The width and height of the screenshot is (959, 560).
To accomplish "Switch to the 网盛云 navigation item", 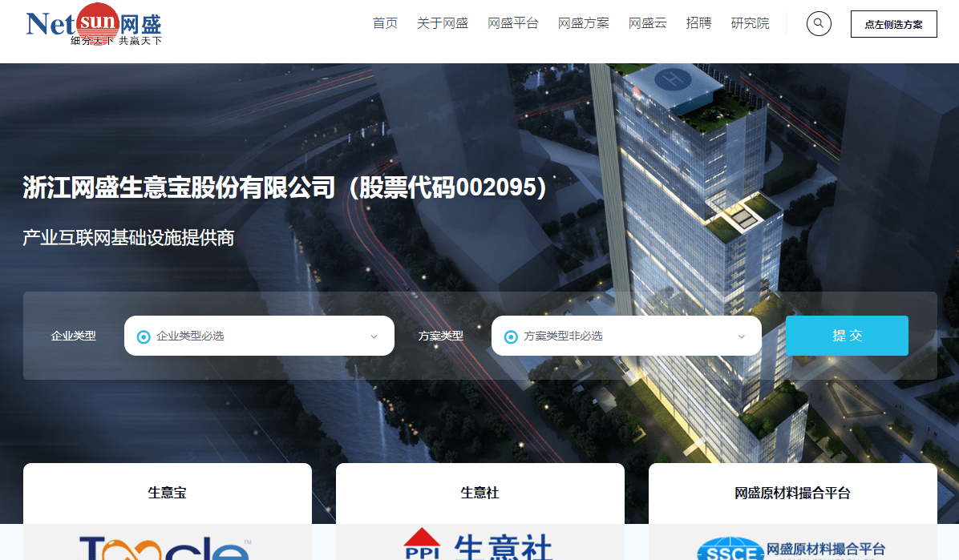I will click(x=648, y=23).
